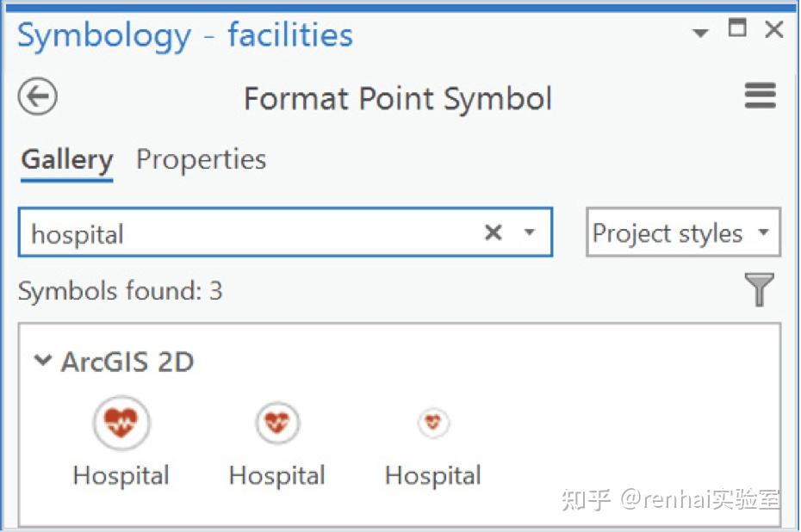Select the Gallery tab

coord(65,159)
